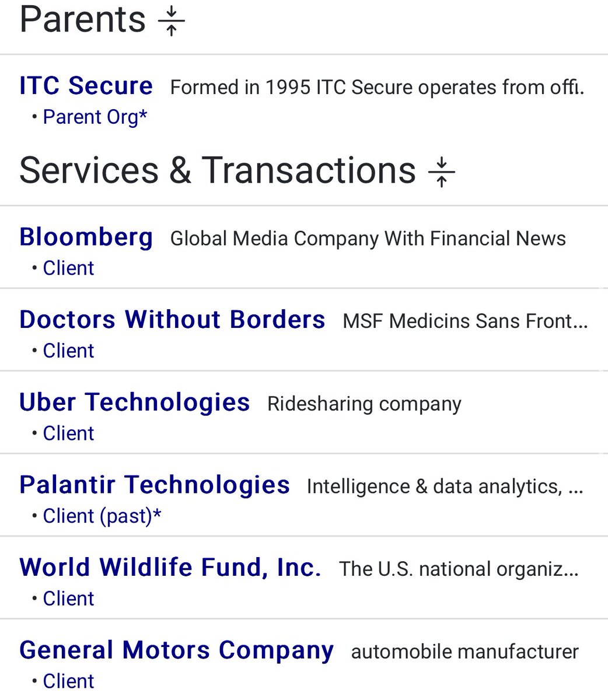
Task: Open the General Motors Company link
Action: click(176, 650)
